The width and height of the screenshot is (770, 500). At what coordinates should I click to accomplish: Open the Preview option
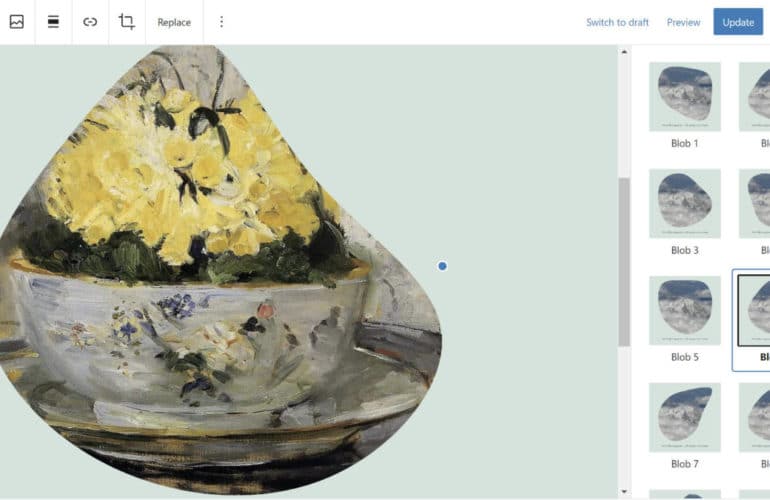683,22
